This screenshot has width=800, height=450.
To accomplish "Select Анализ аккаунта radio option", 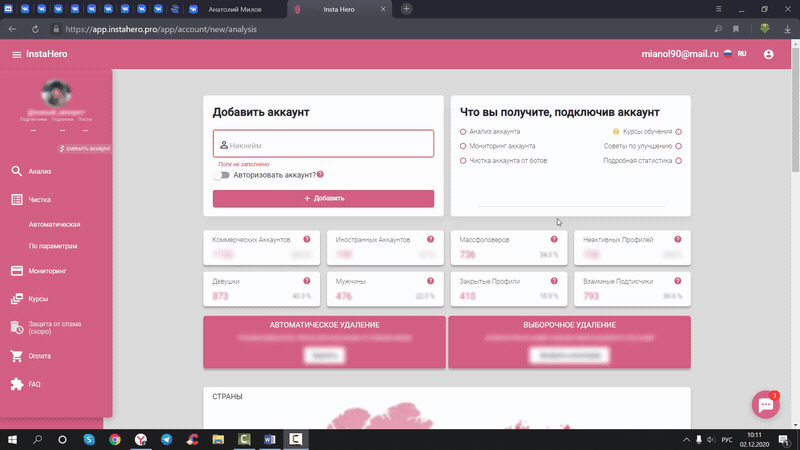I will coord(463,132).
